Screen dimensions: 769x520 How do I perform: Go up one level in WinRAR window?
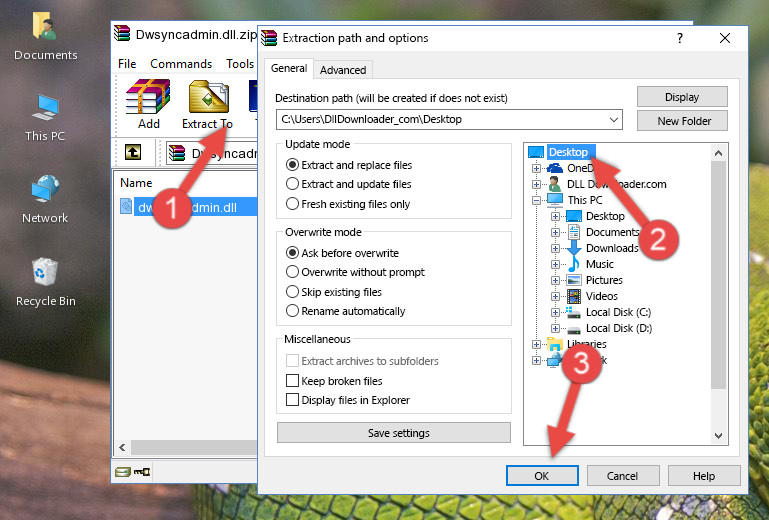click(133, 153)
